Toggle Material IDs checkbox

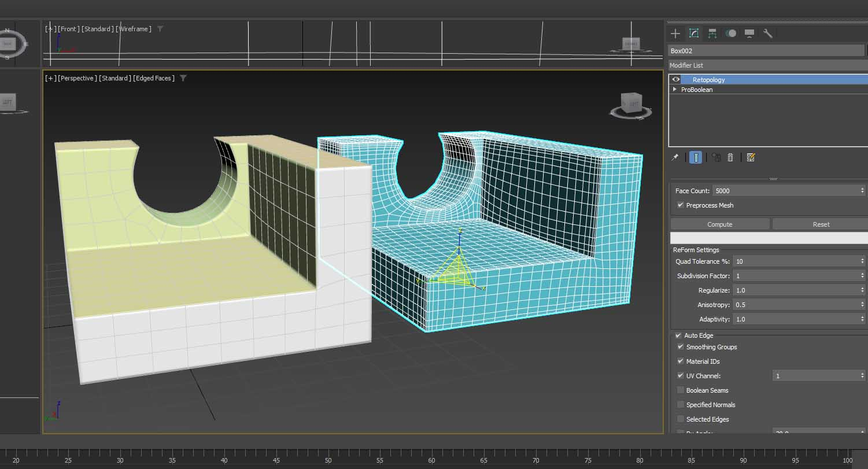[x=681, y=361]
